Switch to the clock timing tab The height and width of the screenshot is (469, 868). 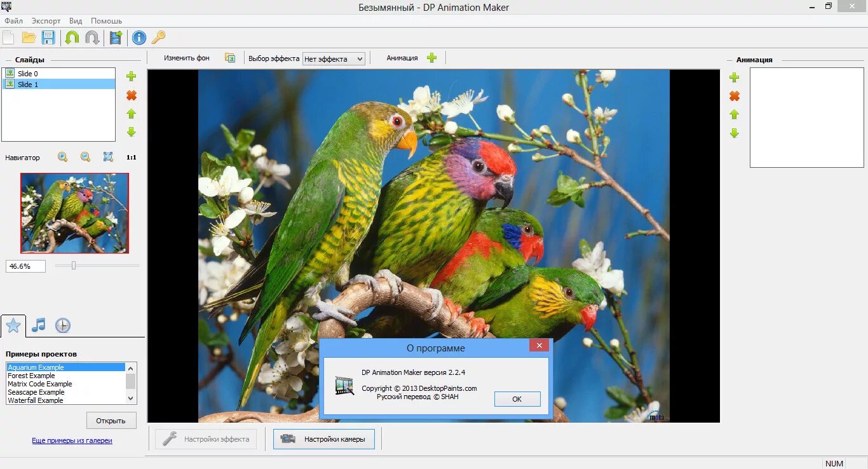coord(63,325)
